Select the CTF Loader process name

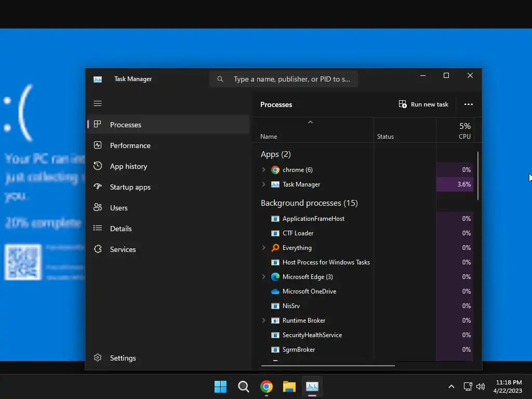tap(298, 233)
